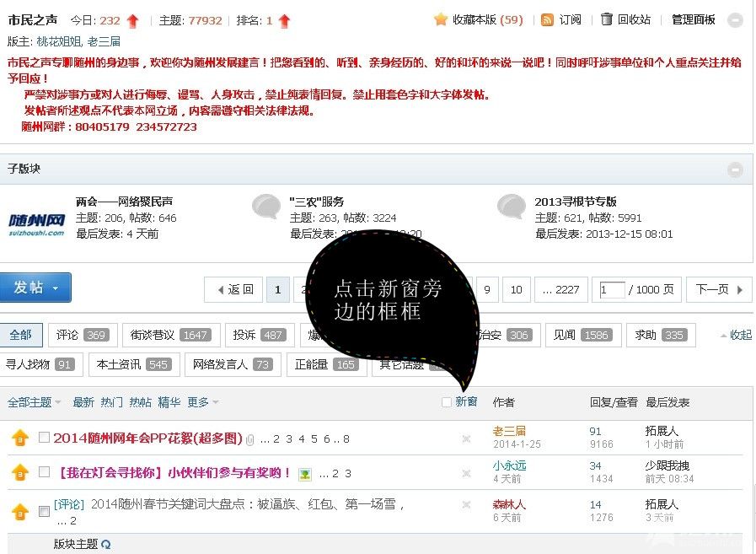Open author 森林人 profile

tap(510, 505)
